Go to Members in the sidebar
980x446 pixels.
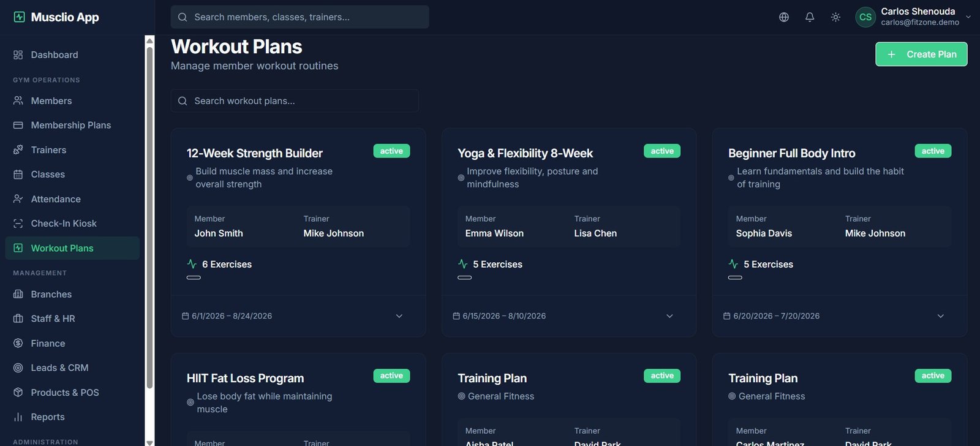(72, 101)
